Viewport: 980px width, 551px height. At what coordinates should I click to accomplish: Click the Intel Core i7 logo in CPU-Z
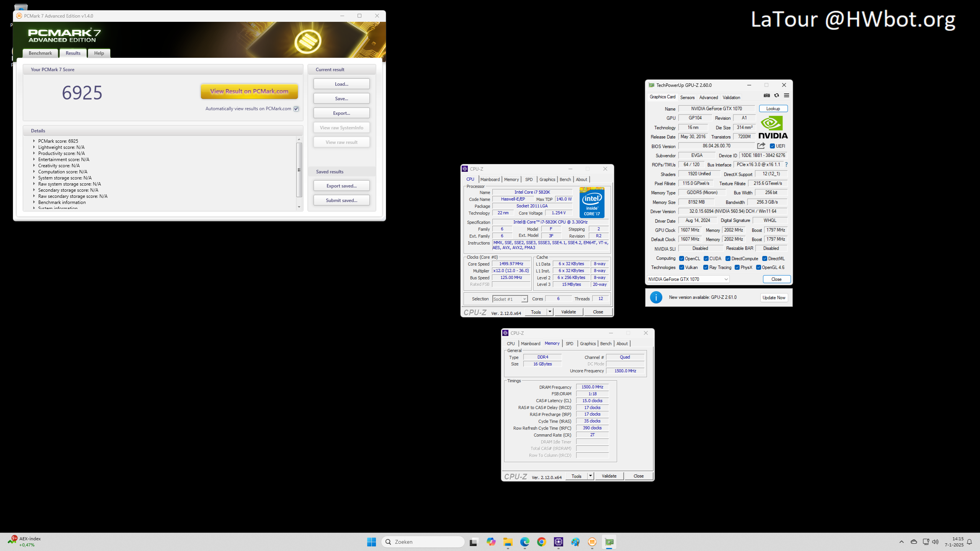[x=592, y=203]
